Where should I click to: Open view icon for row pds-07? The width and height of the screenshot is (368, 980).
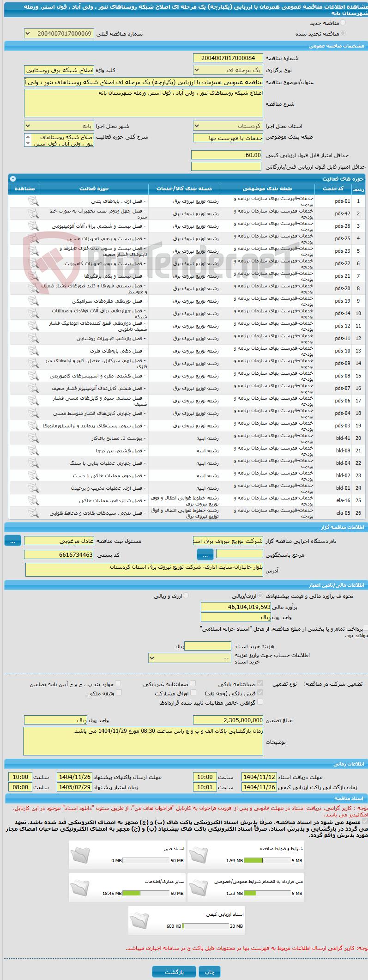point(33,388)
